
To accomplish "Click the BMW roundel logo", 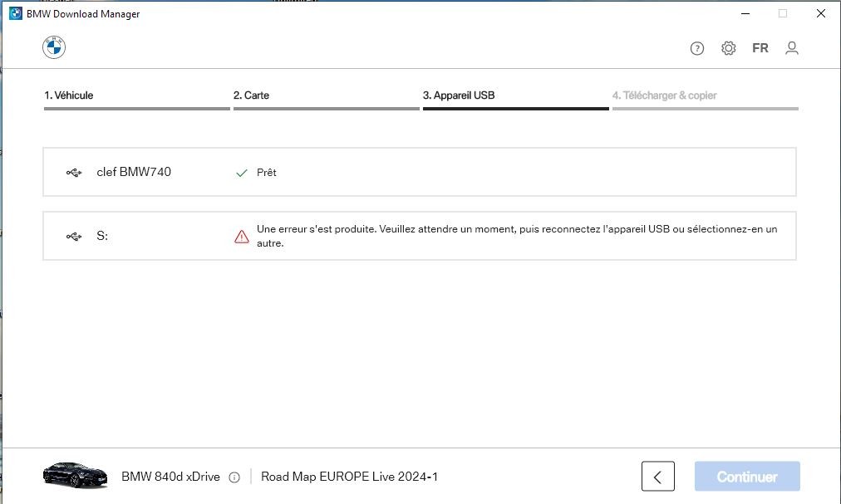I will pos(54,47).
